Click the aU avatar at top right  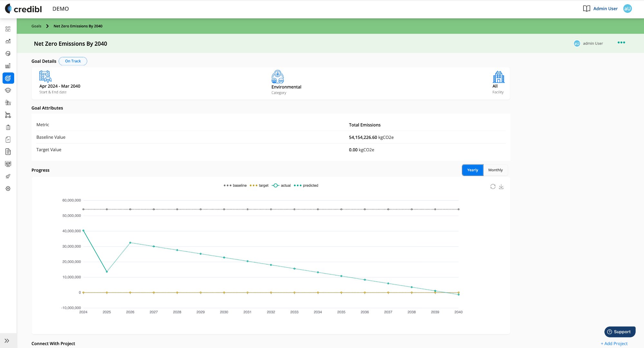click(x=627, y=9)
